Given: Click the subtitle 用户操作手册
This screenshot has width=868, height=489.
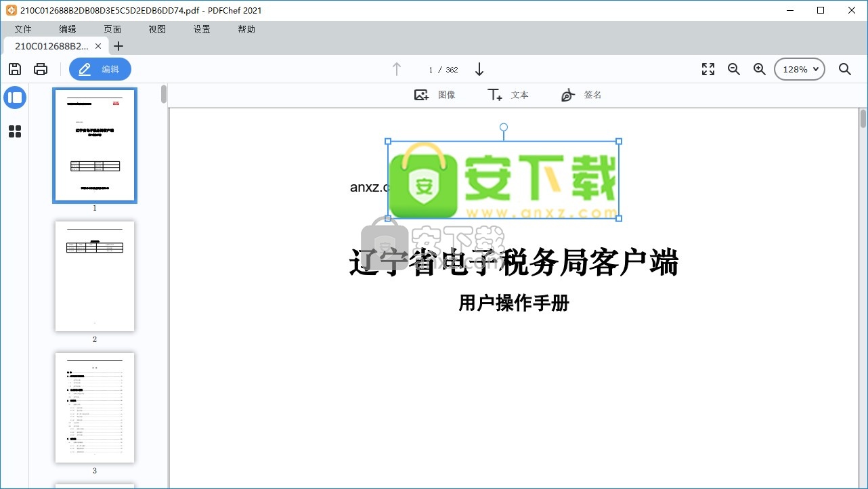Looking at the screenshot, I should pos(514,303).
